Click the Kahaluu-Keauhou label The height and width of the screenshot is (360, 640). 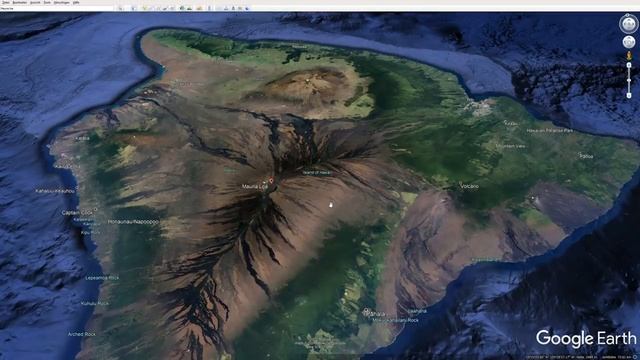(55, 191)
